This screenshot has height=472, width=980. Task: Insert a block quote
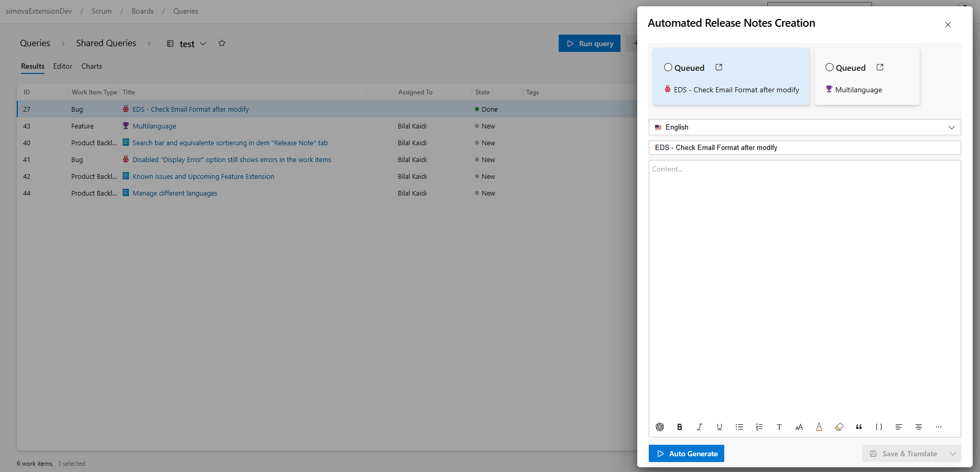coord(859,427)
